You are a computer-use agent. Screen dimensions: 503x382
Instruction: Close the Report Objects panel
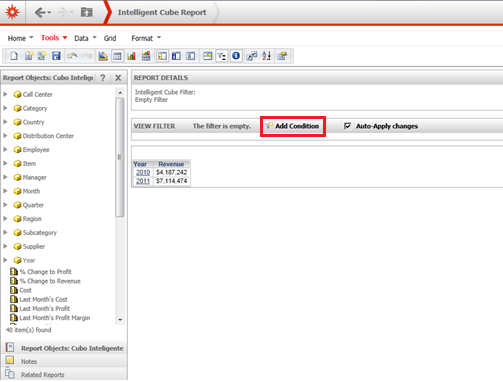pyautogui.click(x=118, y=78)
